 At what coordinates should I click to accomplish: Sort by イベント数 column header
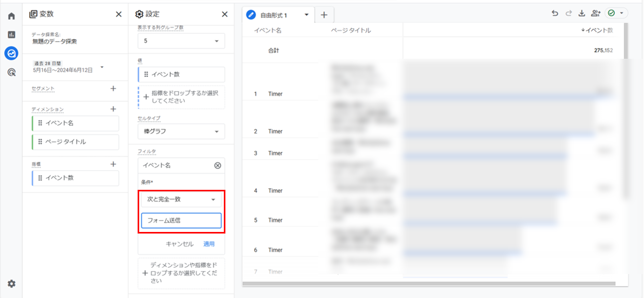tap(597, 31)
